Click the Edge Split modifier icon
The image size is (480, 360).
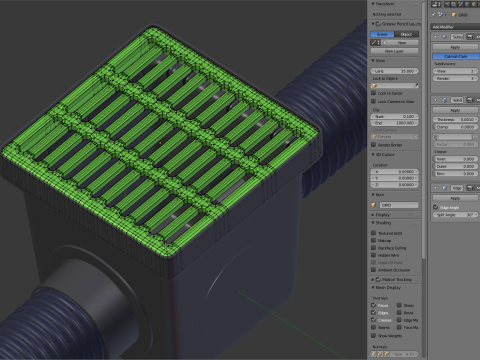coord(444,188)
